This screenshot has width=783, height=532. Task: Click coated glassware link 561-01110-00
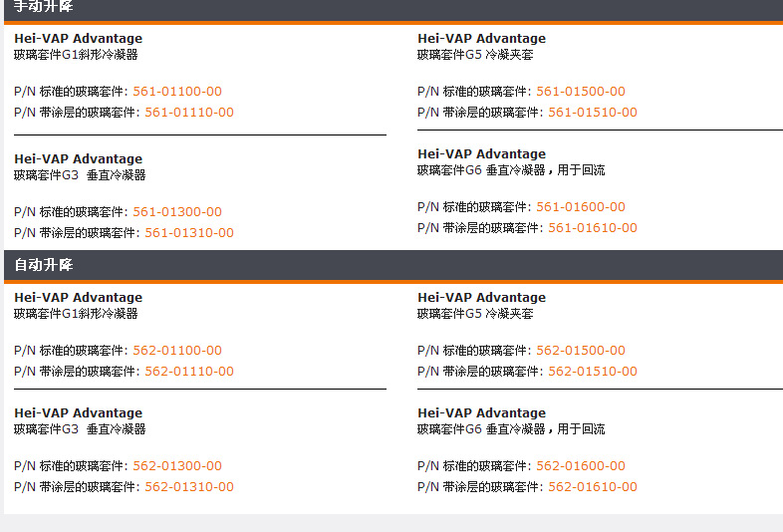189,113
